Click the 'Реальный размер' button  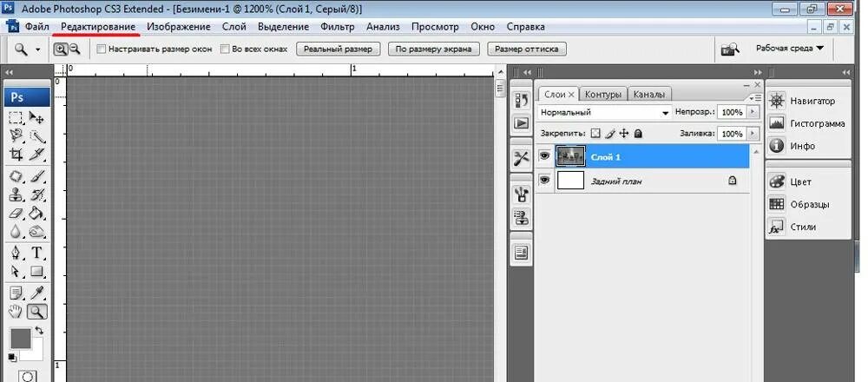pyautogui.click(x=339, y=49)
